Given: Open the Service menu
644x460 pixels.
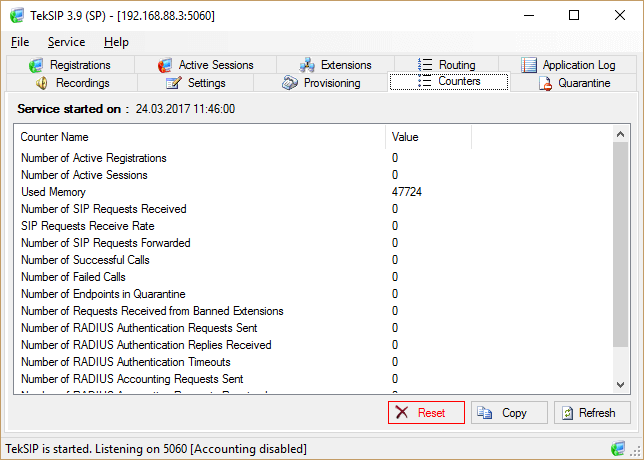Looking at the screenshot, I should [x=67, y=42].
